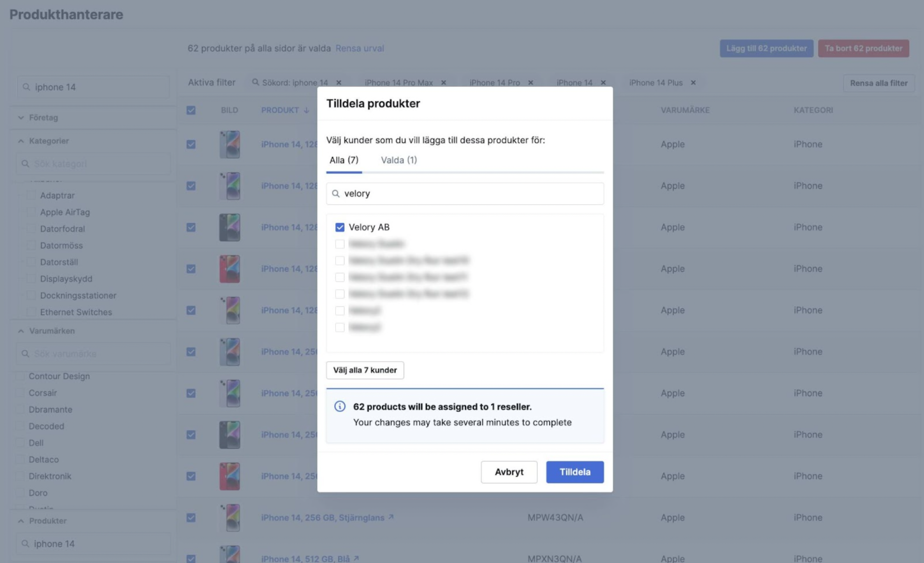
Task: Check the Apple AirTag category checkbox
Action: [x=31, y=212]
